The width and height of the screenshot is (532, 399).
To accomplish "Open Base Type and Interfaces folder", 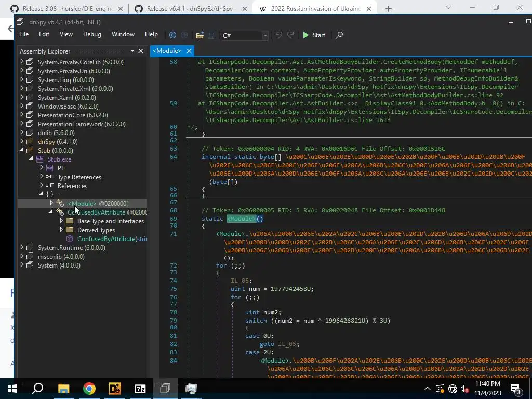I will click(x=110, y=221).
